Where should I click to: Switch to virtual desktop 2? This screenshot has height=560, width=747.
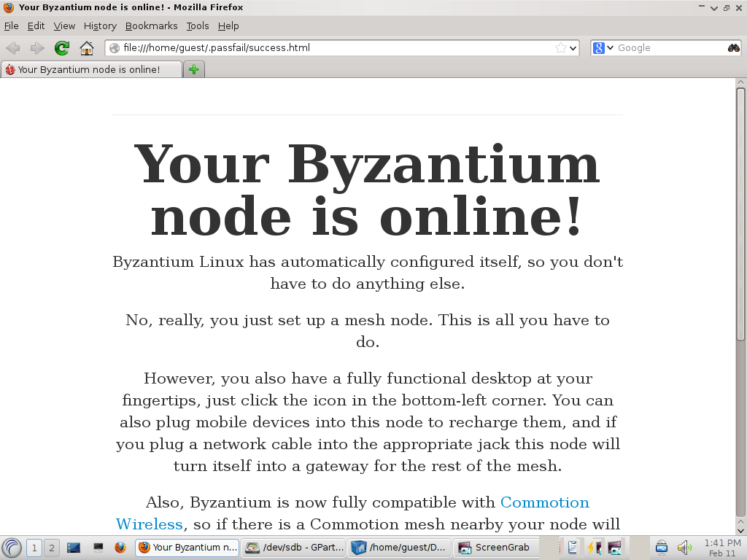pos(52,548)
